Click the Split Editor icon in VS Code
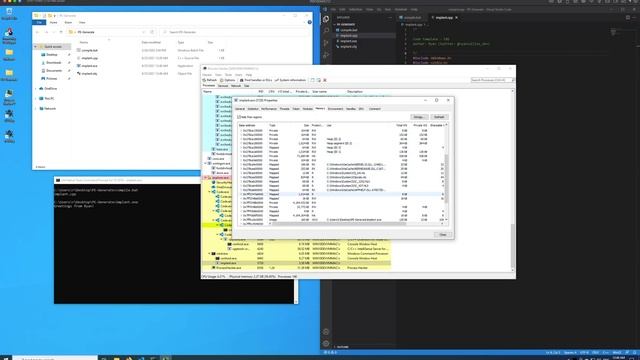The height and width of the screenshot is (360, 640). pos(628,18)
